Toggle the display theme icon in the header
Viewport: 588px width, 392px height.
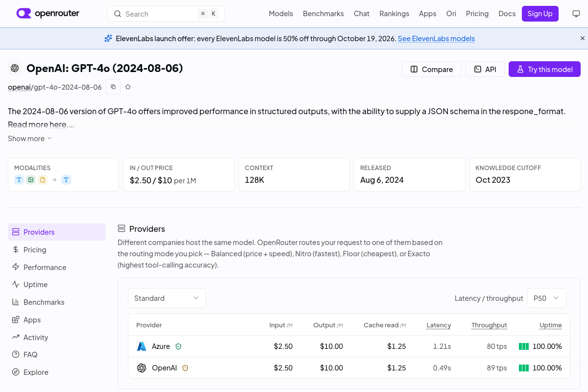point(576,14)
